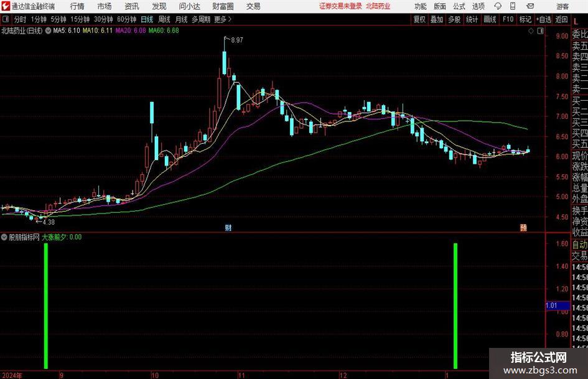The height and width of the screenshot is (379, 588).
Task: Click the 叠加 overlay button
Action: (x=437, y=19)
